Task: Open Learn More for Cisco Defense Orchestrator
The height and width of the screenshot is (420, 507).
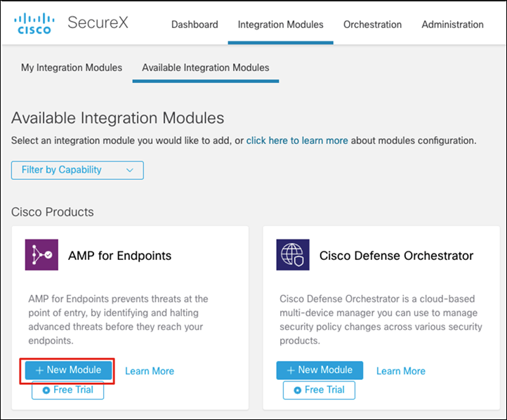Action: [x=401, y=371]
